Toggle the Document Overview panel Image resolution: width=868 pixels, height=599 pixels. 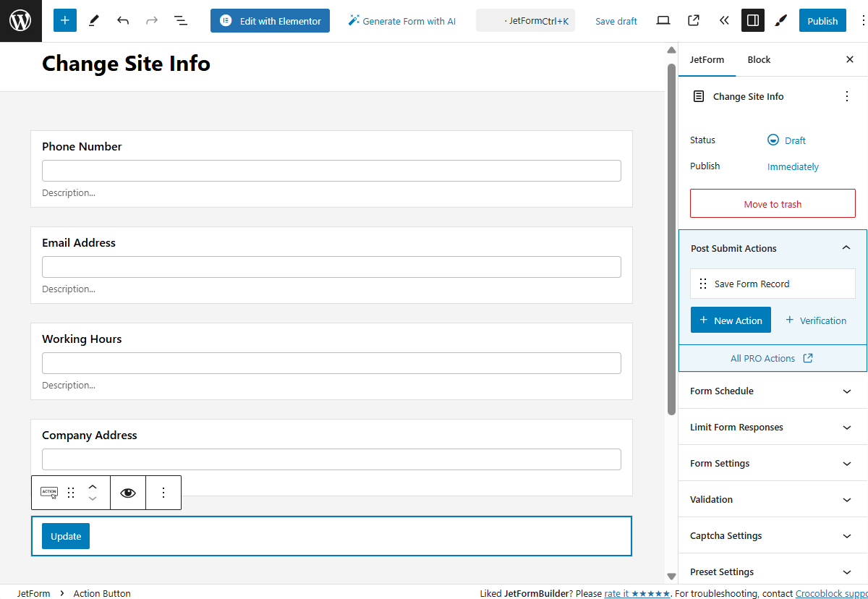[180, 20]
